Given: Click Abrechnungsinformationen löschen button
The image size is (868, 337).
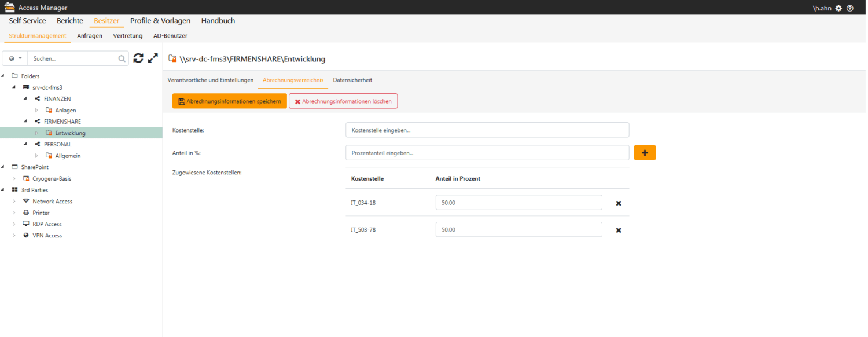Looking at the screenshot, I should coord(343,101).
